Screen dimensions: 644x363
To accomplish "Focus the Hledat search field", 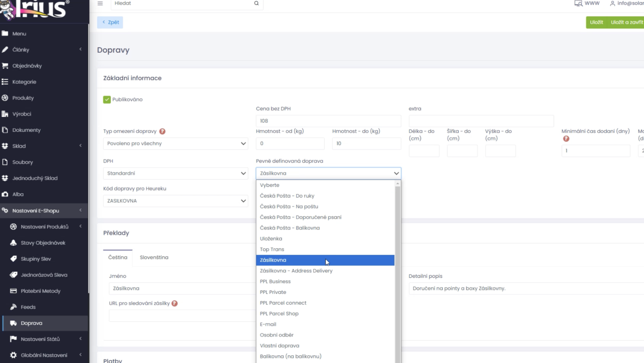I will [x=183, y=3].
